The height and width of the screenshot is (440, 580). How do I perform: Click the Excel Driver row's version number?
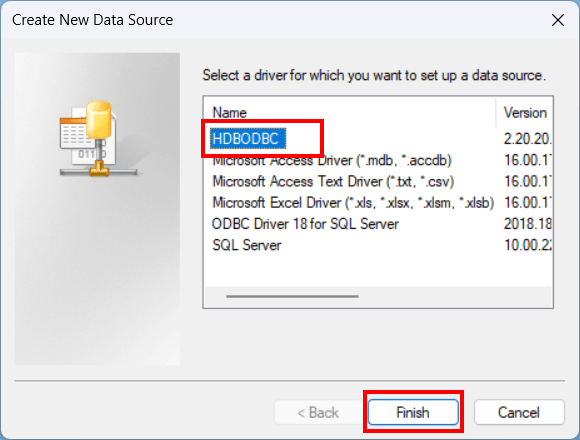[527, 203]
